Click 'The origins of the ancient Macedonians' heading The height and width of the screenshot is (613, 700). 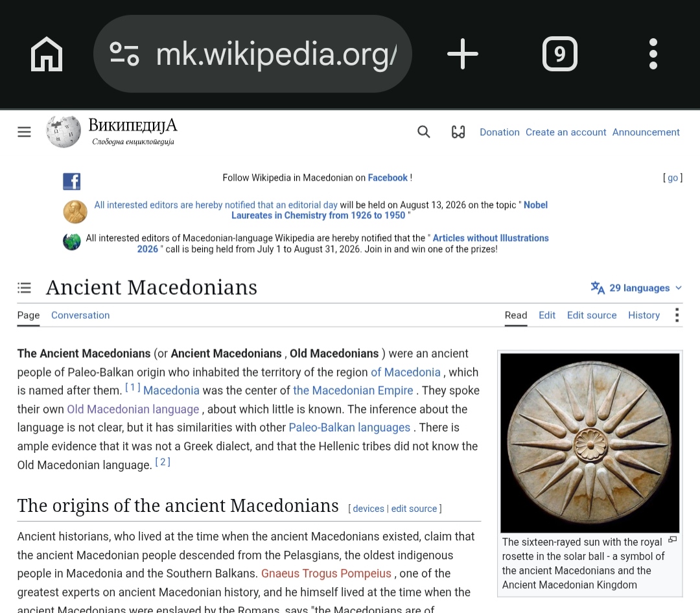pyautogui.click(x=178, y=506)
